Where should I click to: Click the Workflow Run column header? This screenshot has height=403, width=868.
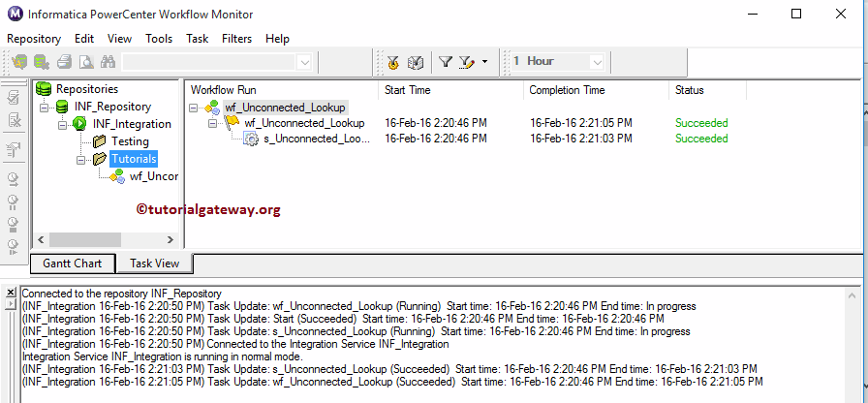pos(281,90)
